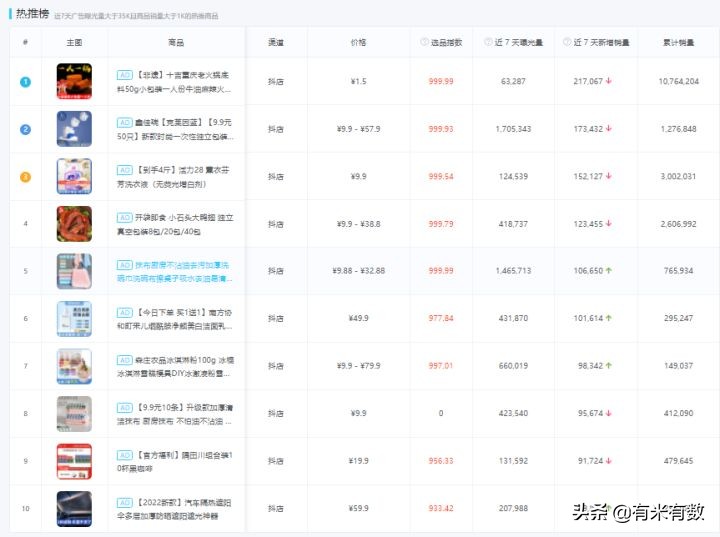The height and width of the screenshot is (537, 720).
Task: Click the 价格 column header
Action: [358, 42]
